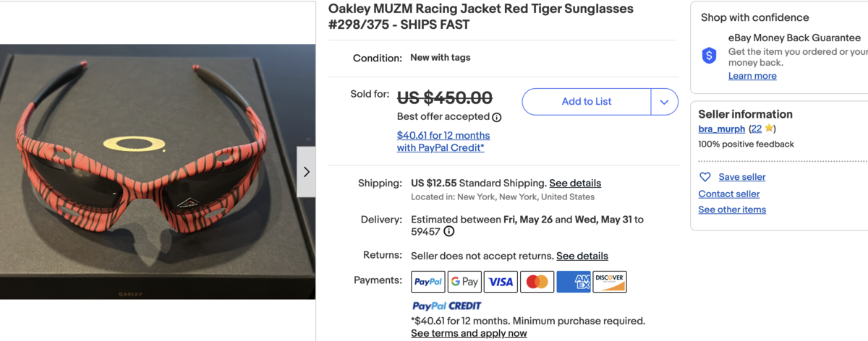Viewport: 868px width, 341px height.
Task: Click See terms and apply now
Action: [469, 333]
